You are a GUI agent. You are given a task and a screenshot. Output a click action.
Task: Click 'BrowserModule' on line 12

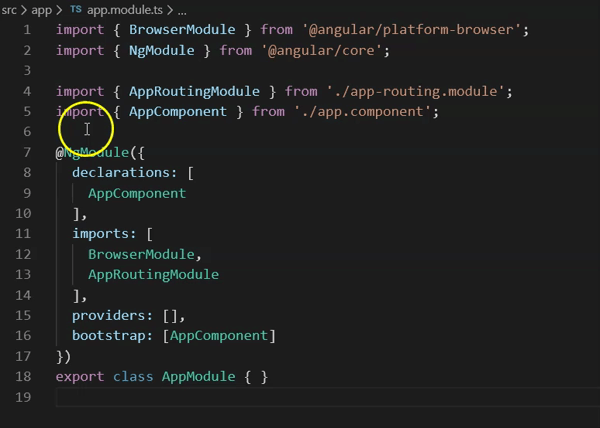[141, 254]
